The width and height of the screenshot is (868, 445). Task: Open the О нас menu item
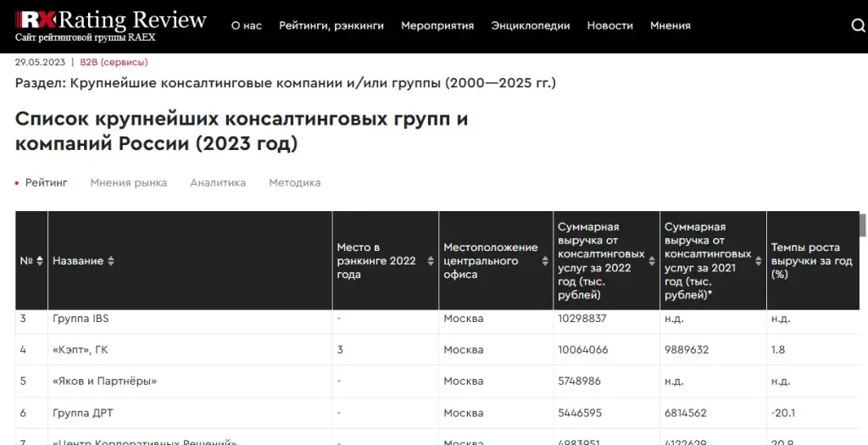point(247,25)
